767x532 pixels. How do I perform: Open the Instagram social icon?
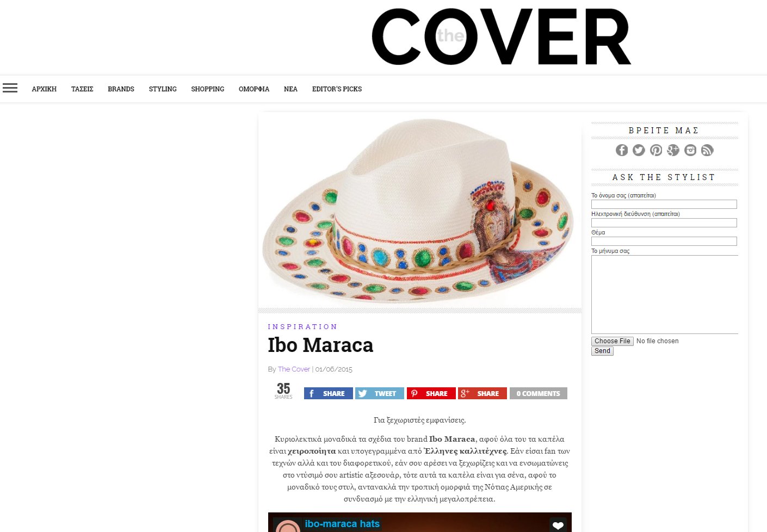pyautogui.click(x=690, y=150)
